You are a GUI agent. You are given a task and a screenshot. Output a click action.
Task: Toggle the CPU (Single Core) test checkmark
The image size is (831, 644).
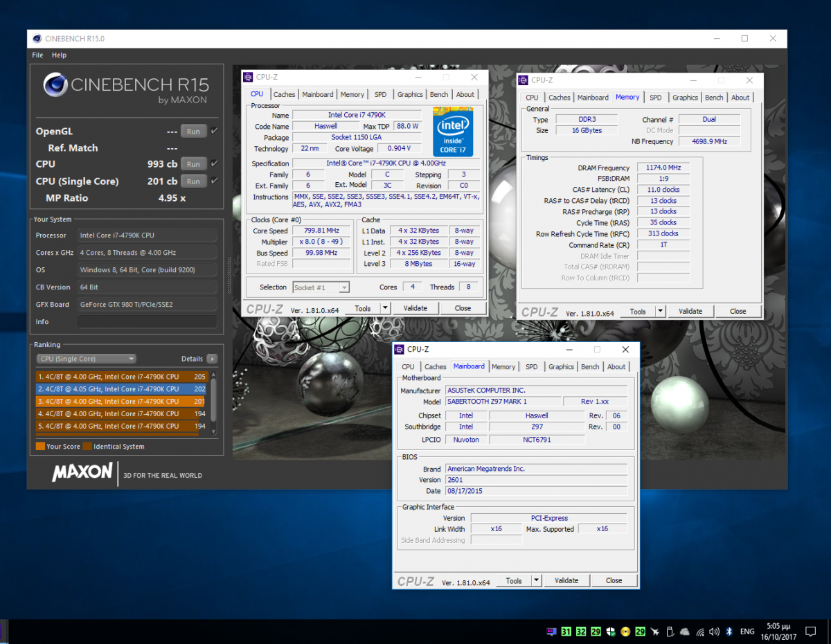pyautogui.click(x=214, y=181)
